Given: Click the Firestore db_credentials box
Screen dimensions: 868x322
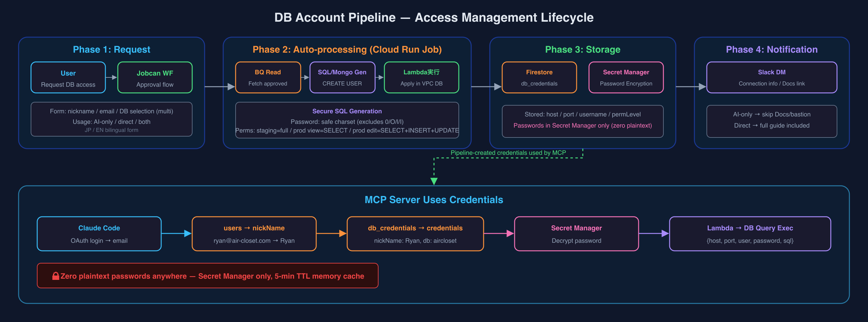Looking at the screenshot, I should pos(539,77).
